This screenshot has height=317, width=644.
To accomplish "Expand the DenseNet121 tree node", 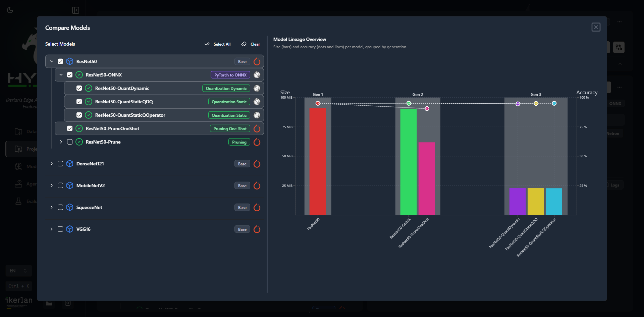I will pyautogui.click(x=52, y=164).
